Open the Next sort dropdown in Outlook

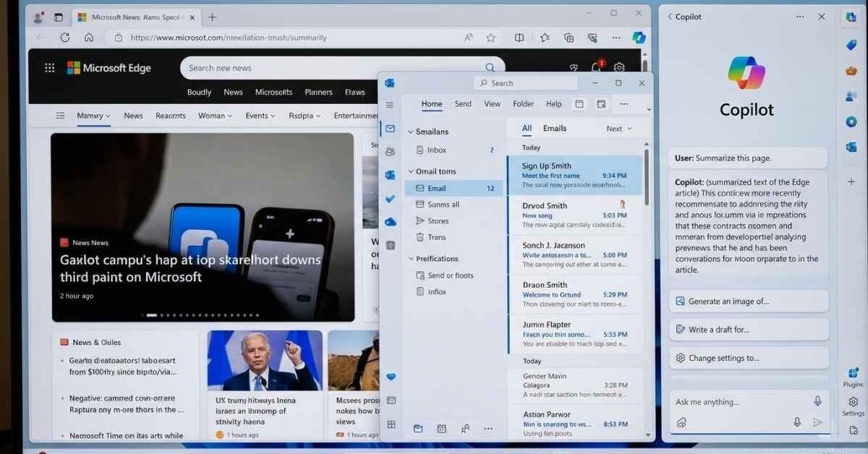click(619, 129)
